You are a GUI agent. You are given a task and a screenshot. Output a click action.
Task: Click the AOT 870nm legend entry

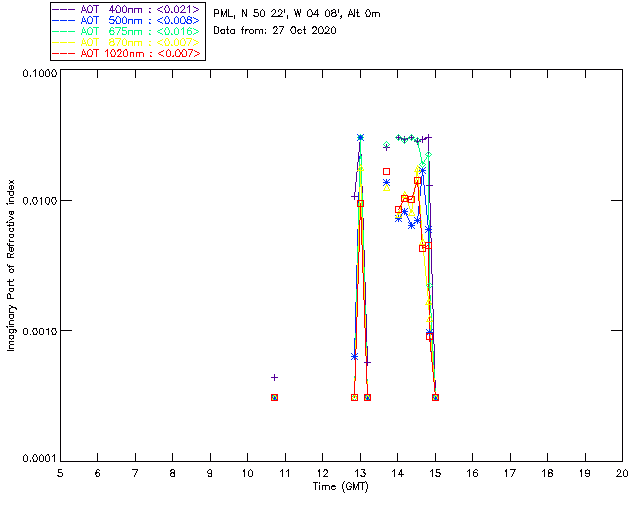(127, 42)
